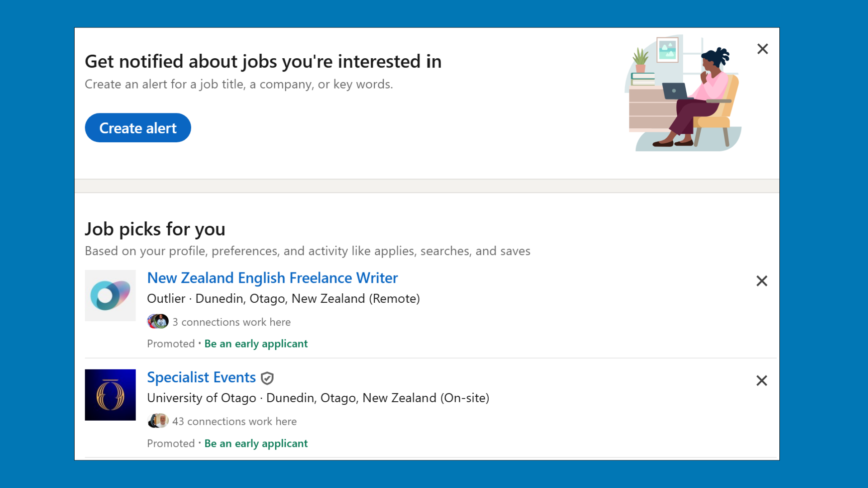
Task: Click the connection avatar under the Outlier job
Action: coord(158,321)
